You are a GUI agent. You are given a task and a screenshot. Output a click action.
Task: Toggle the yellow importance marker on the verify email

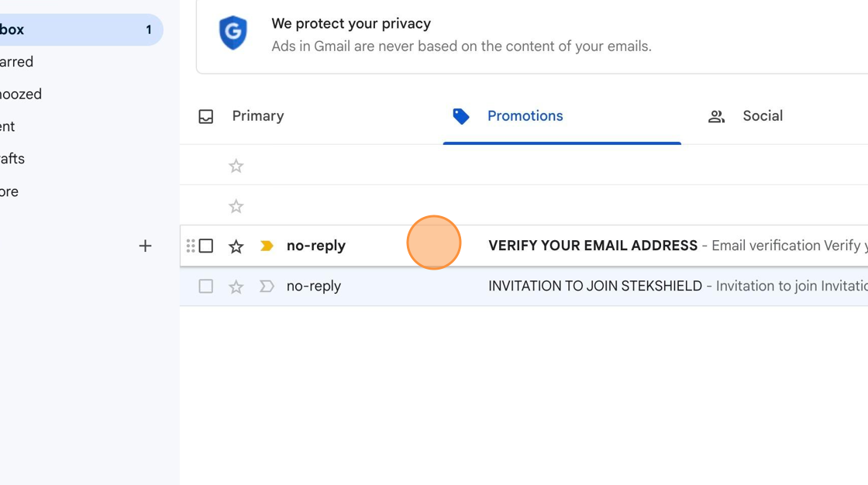(267, 246)
